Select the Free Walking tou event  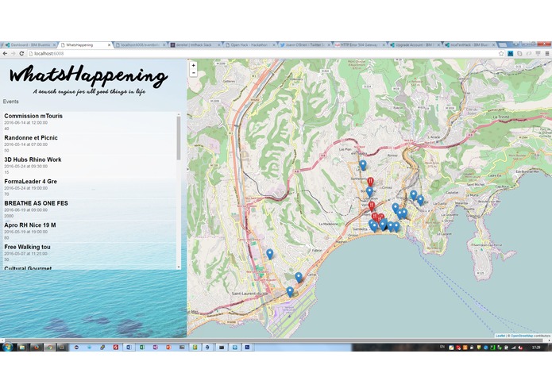click(90, 252)
